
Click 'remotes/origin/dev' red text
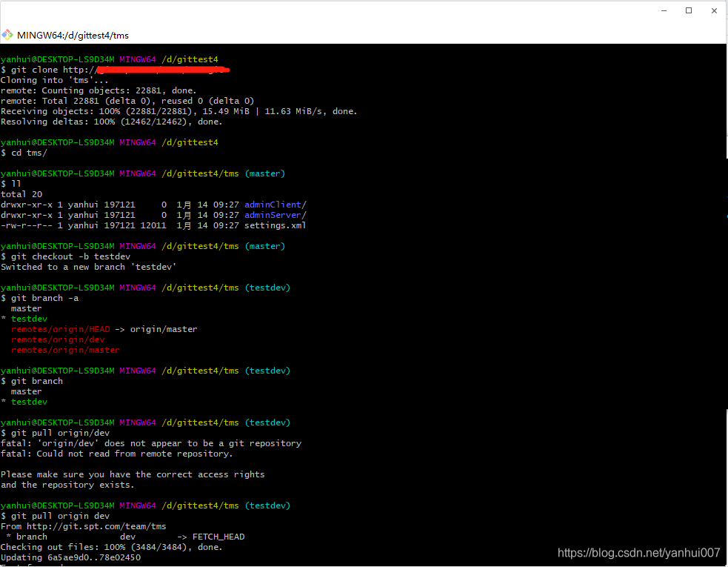point(58,339)
